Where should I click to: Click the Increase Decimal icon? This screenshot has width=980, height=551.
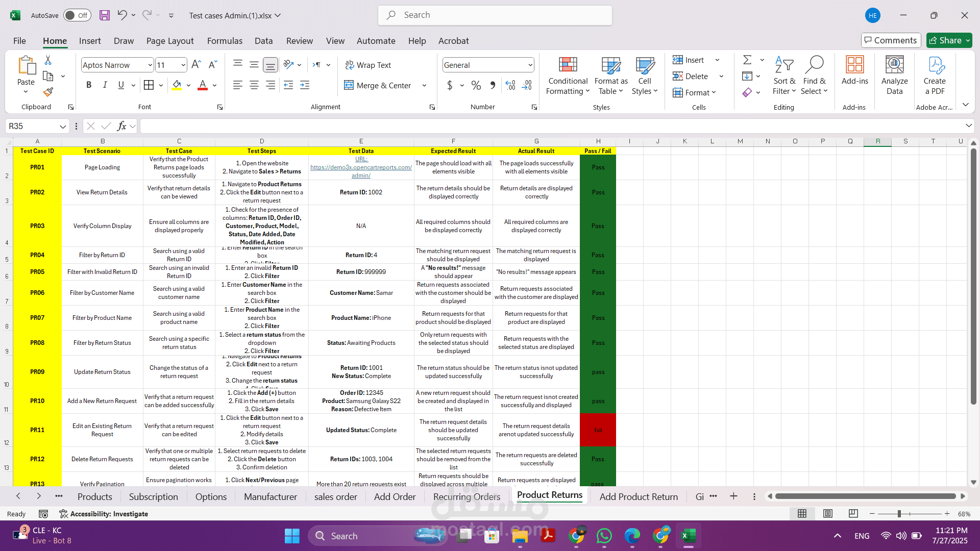click(x=510, y=85)
